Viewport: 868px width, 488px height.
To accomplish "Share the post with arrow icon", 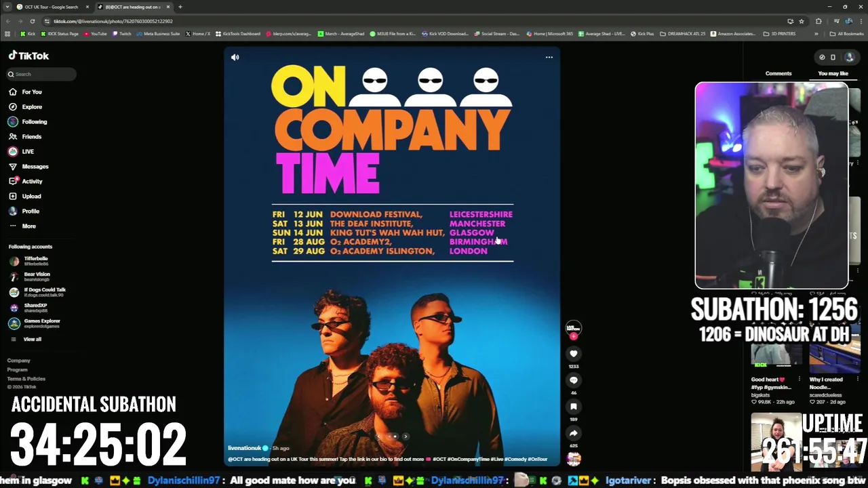I will pyautogui.click(x=573, y=433).
